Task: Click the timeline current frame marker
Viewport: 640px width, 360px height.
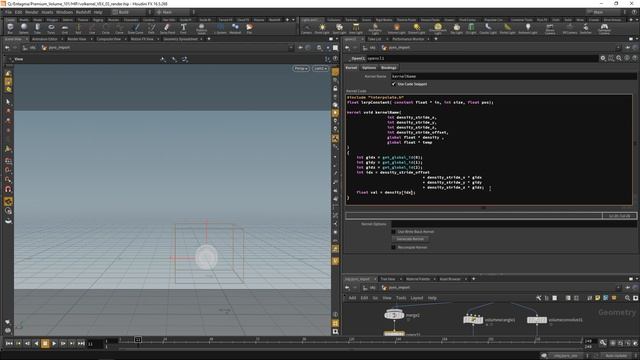Action: (138, 340)
